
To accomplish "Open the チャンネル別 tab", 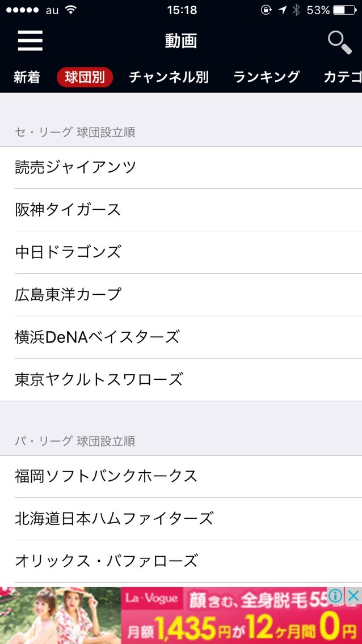I will point(169,78).
